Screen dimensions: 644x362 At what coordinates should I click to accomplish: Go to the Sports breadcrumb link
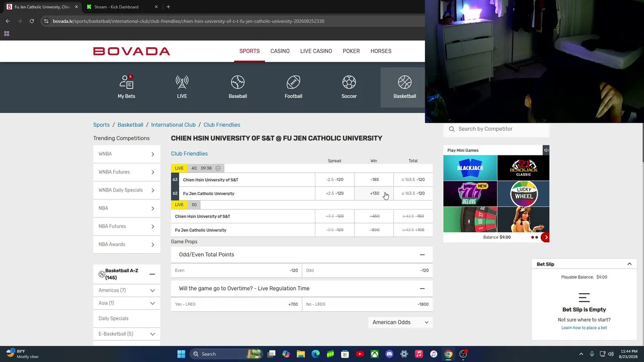pos(101,125)
